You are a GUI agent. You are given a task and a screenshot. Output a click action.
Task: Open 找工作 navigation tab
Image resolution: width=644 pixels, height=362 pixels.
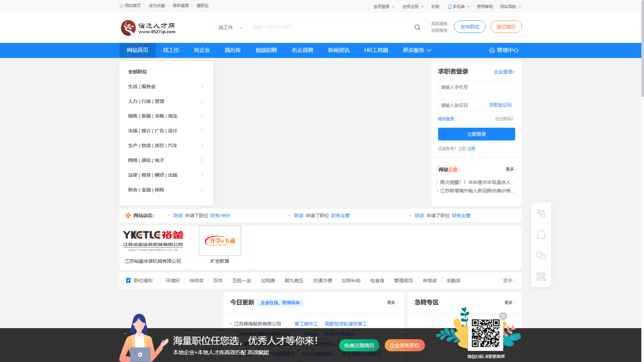[171, 50]
